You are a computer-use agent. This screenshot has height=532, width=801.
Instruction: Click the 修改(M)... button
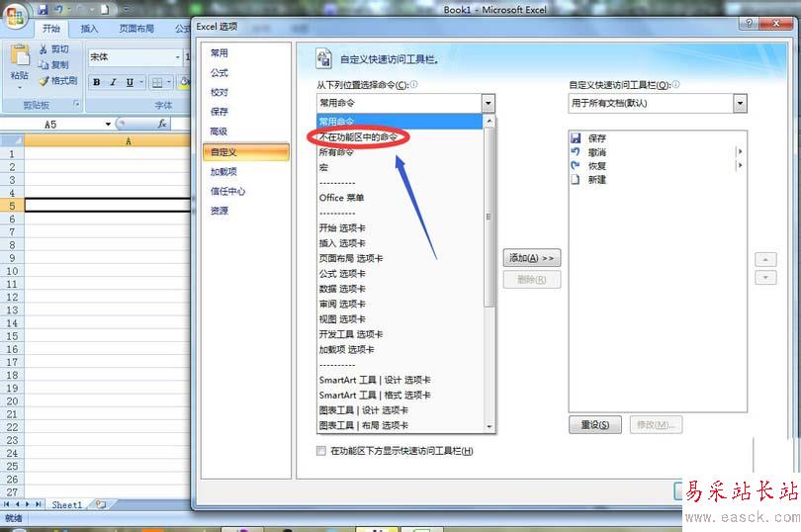656,424
